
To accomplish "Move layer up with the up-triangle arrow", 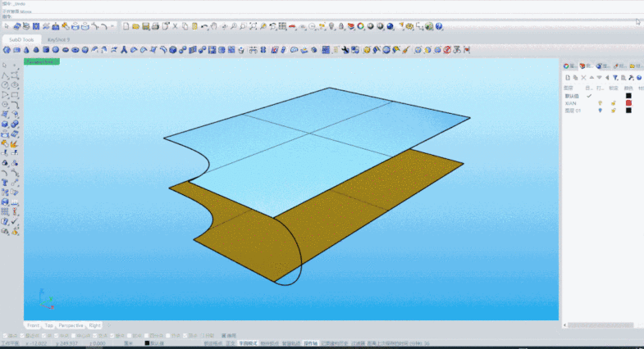I will click(x=591, y=78).
